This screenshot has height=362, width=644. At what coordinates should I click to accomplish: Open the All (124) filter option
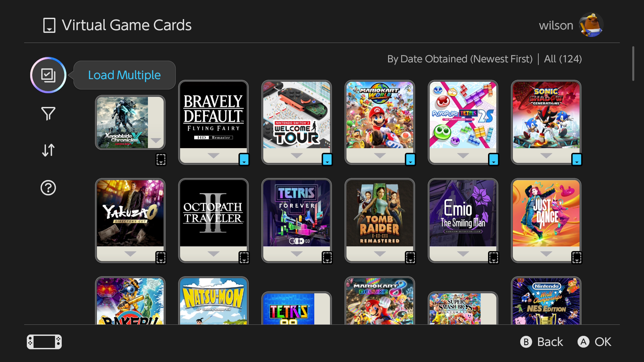point(563,59)
